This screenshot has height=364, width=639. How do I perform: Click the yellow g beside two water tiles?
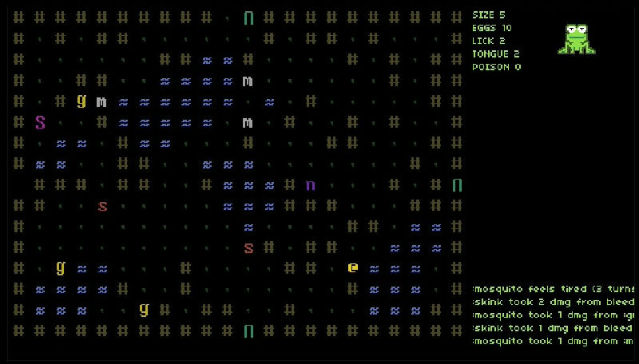coord(61,268)
